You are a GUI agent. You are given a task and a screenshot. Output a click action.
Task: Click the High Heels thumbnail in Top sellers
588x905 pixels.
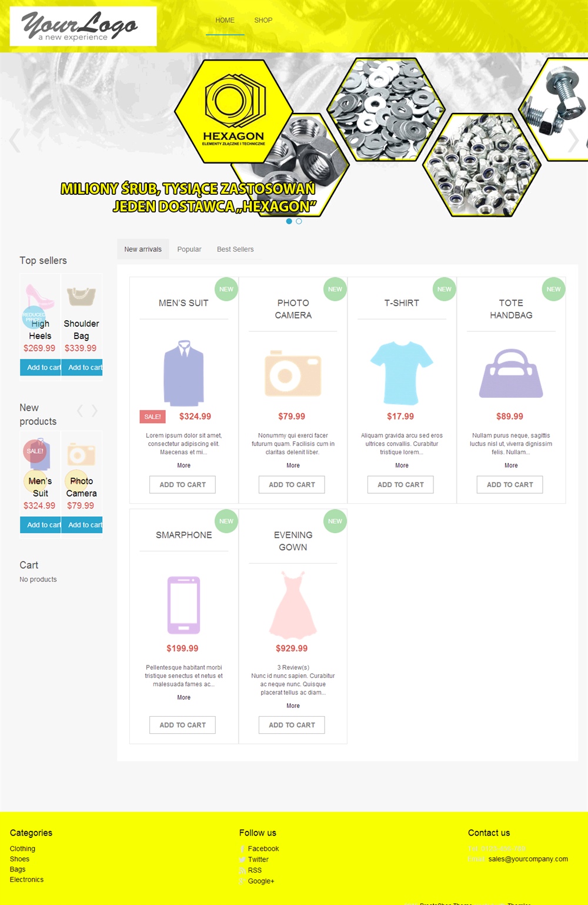coord(40,296)
